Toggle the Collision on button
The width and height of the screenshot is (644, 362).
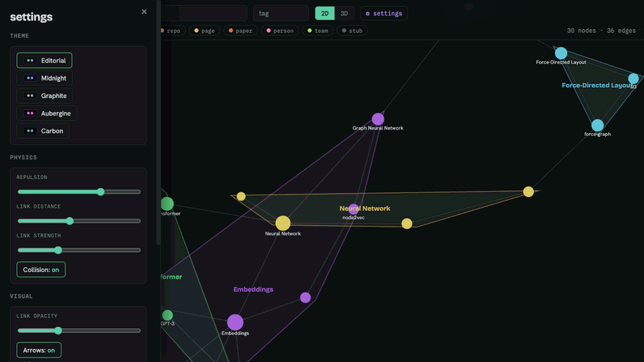(41, 270)
